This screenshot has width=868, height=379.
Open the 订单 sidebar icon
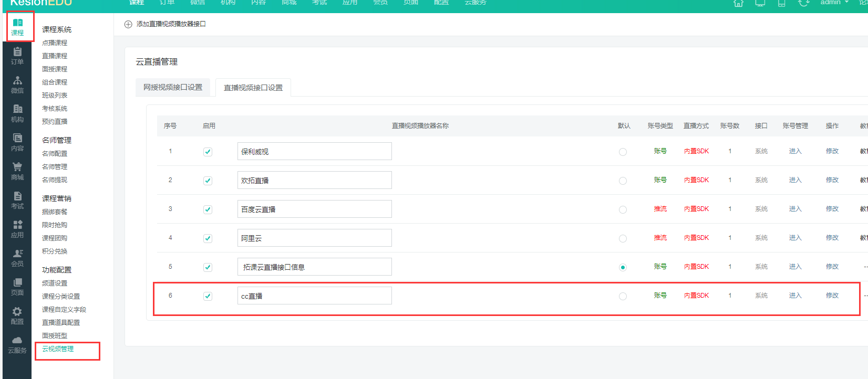17,56
